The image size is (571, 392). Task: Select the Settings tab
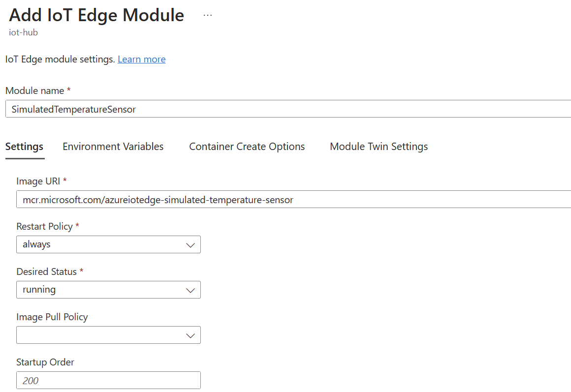[25, 146]
